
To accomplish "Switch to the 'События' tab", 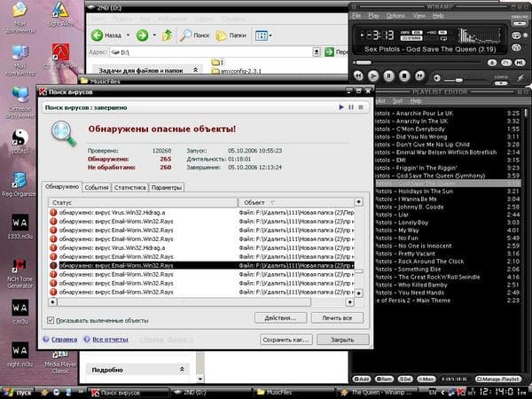I will [97, 187].
